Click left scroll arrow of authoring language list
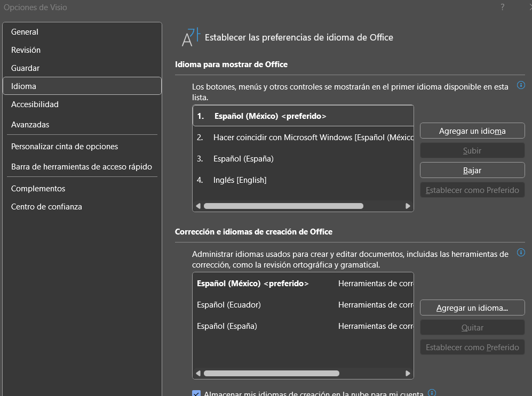 point(198,373)
